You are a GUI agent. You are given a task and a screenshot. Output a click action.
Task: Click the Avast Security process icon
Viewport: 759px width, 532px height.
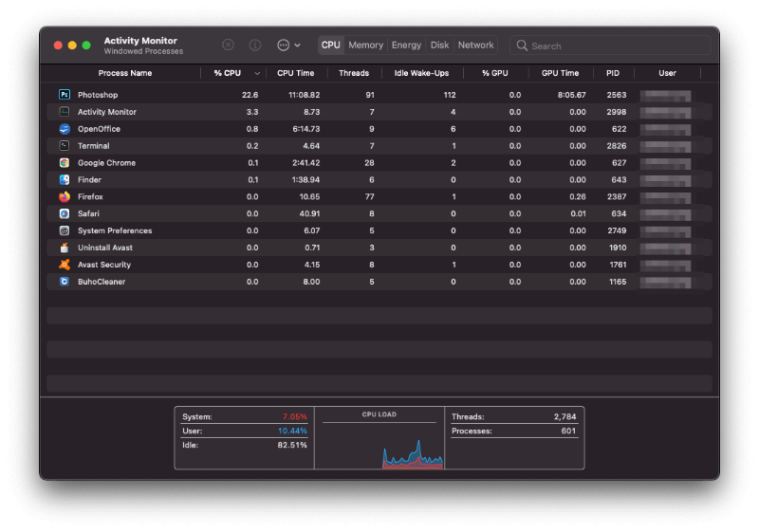click(65, 265)
